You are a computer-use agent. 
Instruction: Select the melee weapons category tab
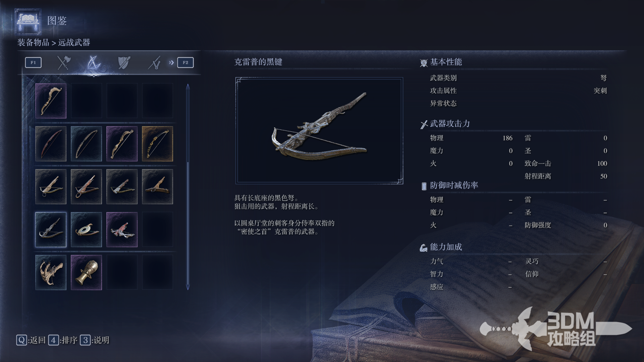[63, 62]
